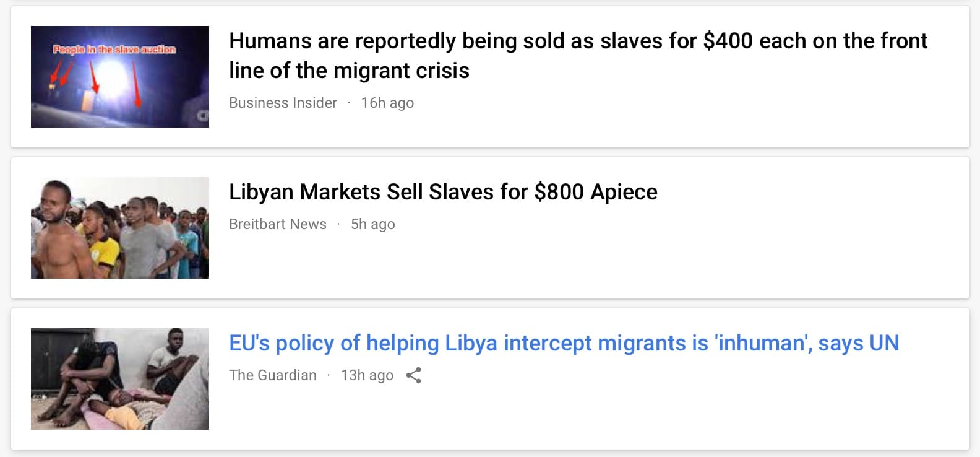Click 'line of the migrant crisis' headline text

[x=349, y=71]
